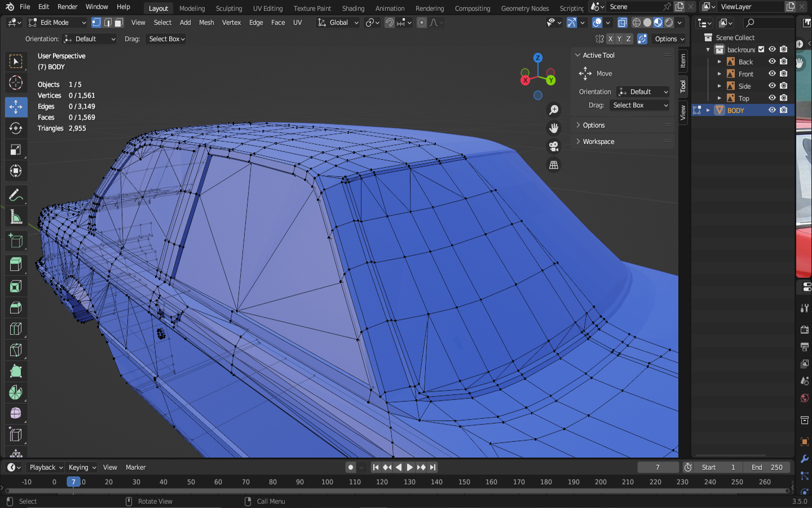812x508 pixels.
Task: Pick the Measure ruler tool
Action: tap(16, 217)
